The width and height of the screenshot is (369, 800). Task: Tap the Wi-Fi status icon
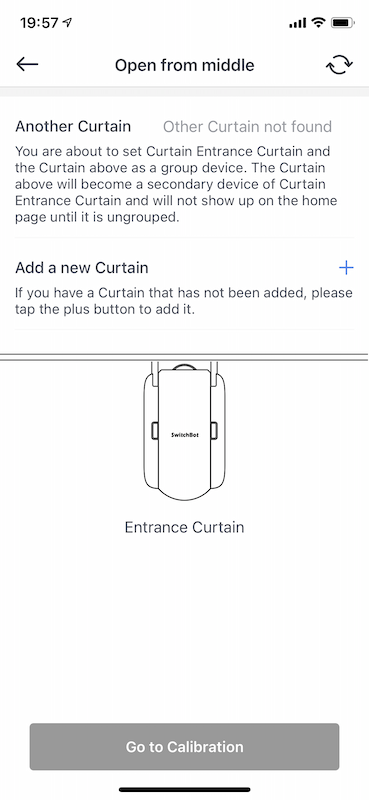pyautogui.click(x=318, y=22)
